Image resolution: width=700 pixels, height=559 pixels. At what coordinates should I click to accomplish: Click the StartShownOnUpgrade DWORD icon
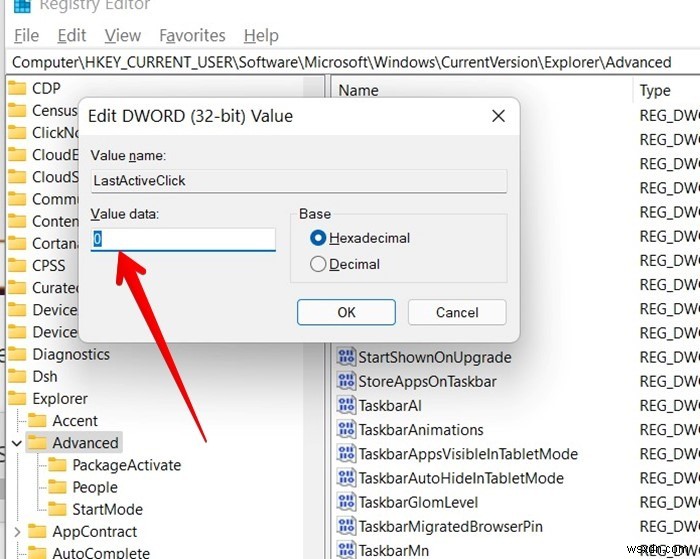point(346,357)
